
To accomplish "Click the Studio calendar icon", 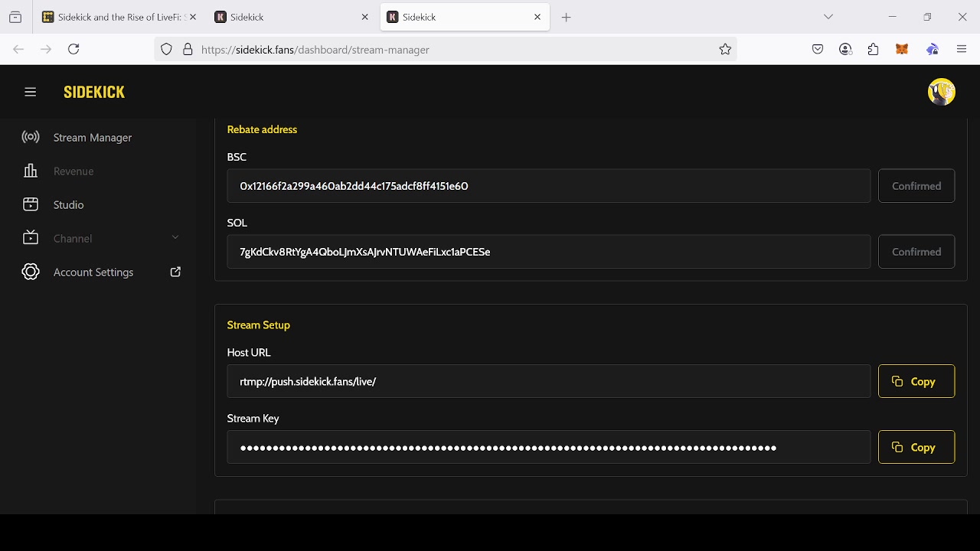I will tap(31, 204).
